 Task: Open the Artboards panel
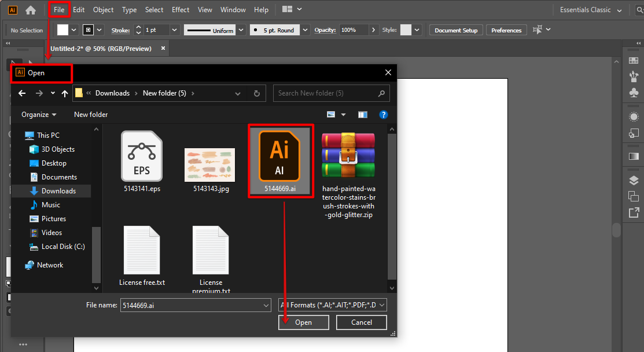tap(634, 197)
